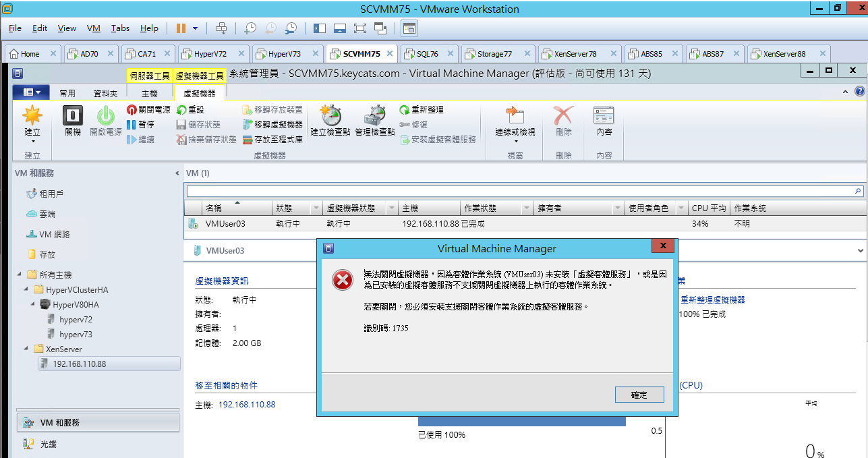Click 關閉電源 (Power Off) in the ribbon
This screenshot has width=868, height=458.
(x=148, y=109)
